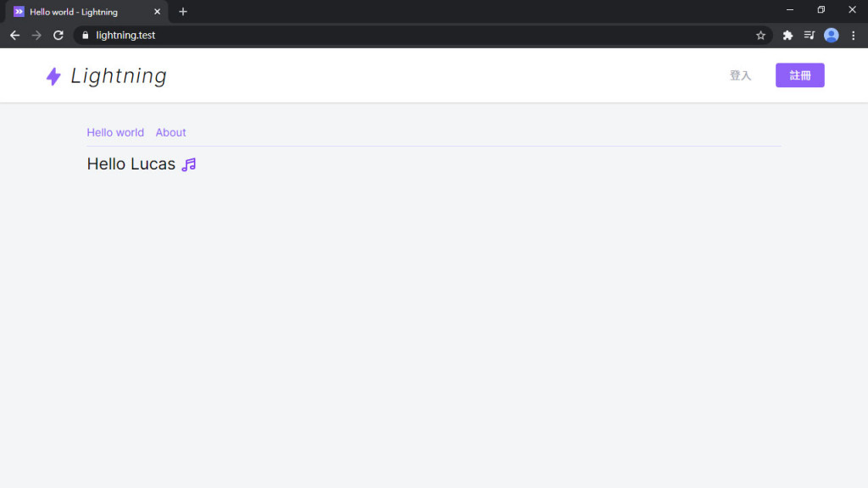
Task: Click the purple lightning bolt logo icon
Action: click(x=53, y=76)
